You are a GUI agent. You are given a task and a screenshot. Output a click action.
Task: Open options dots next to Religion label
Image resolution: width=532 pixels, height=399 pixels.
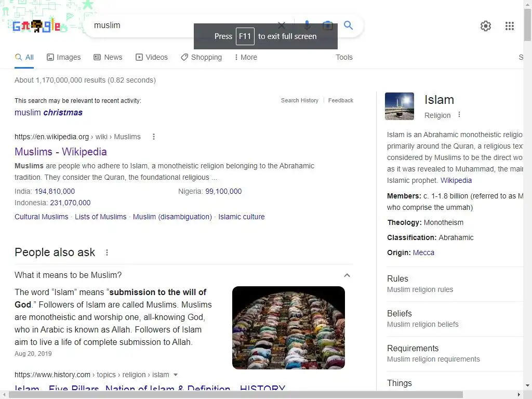459,115
